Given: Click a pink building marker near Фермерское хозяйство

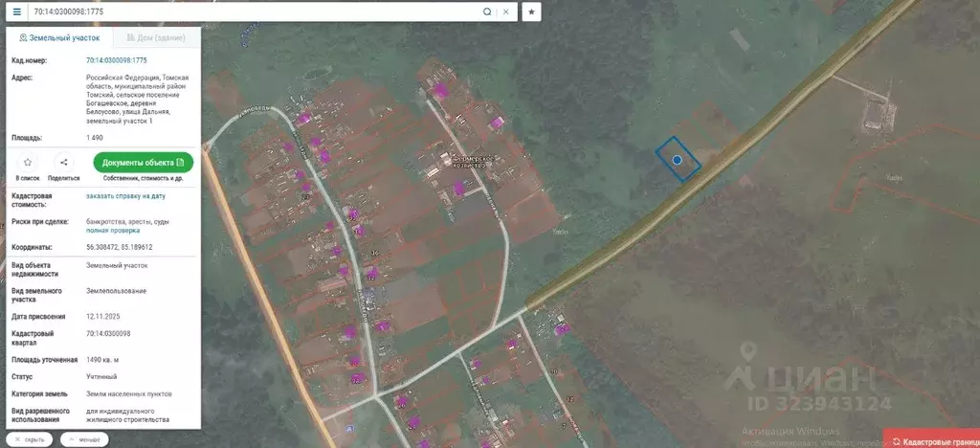Looking at the screenshot, I should coord(458,188).
